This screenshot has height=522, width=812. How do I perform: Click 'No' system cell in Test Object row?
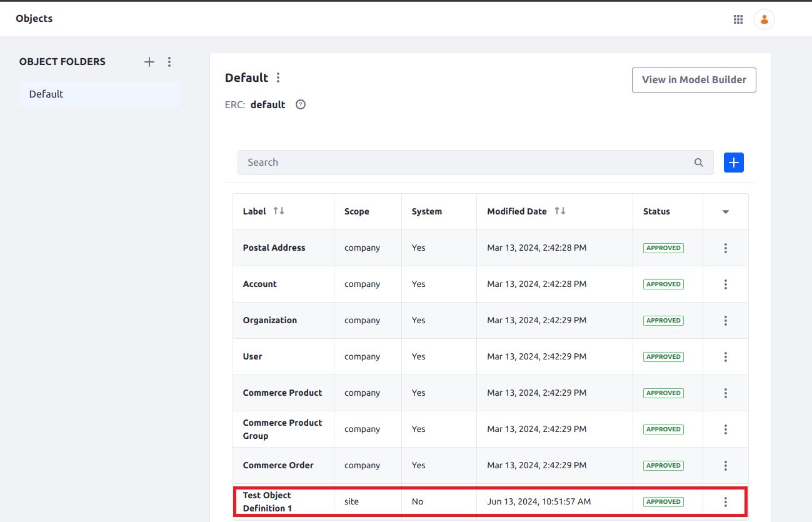pos(418,501)
